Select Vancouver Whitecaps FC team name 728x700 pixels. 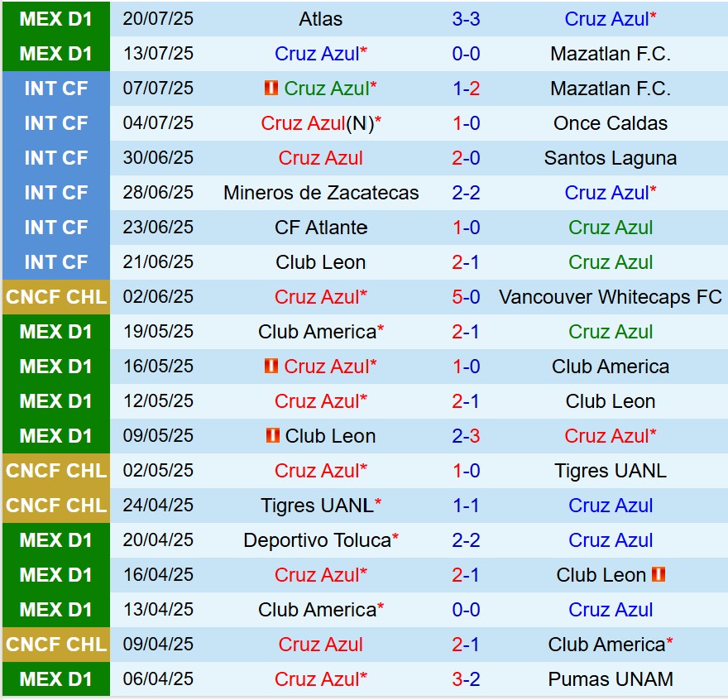[611, 297]
